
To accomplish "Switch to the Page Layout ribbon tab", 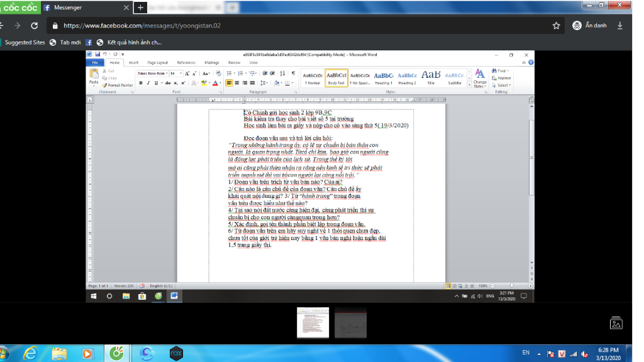I will (158, 62).
